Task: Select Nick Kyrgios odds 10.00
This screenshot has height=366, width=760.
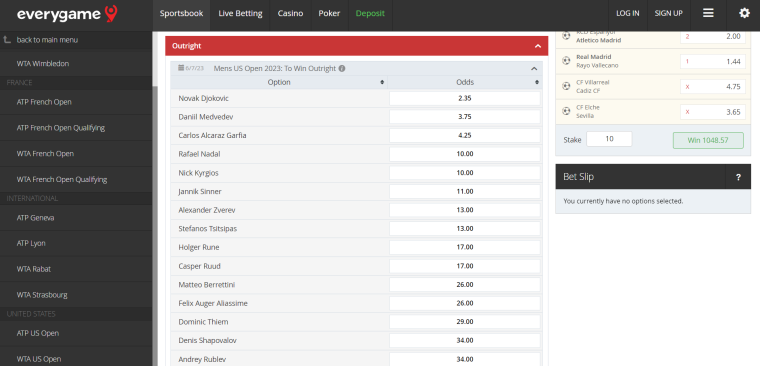Action: 464,173
